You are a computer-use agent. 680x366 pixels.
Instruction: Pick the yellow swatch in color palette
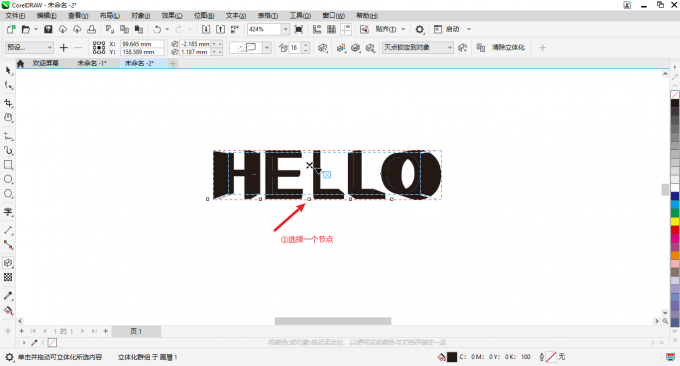pyautogui.click(x=675, y=222)
